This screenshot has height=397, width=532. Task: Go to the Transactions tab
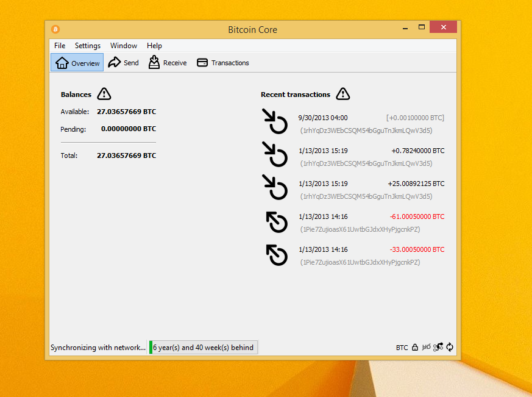click(223, 62)
